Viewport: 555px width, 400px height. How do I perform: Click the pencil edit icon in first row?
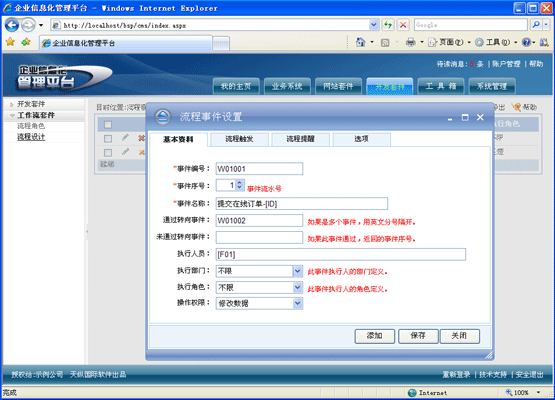[x=125, y=138]
